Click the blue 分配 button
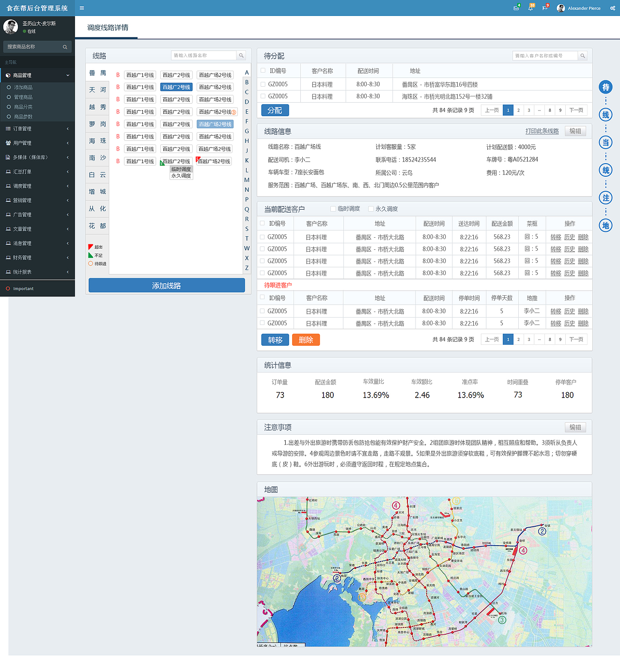The image size is (620, 672). click(275, 110)
